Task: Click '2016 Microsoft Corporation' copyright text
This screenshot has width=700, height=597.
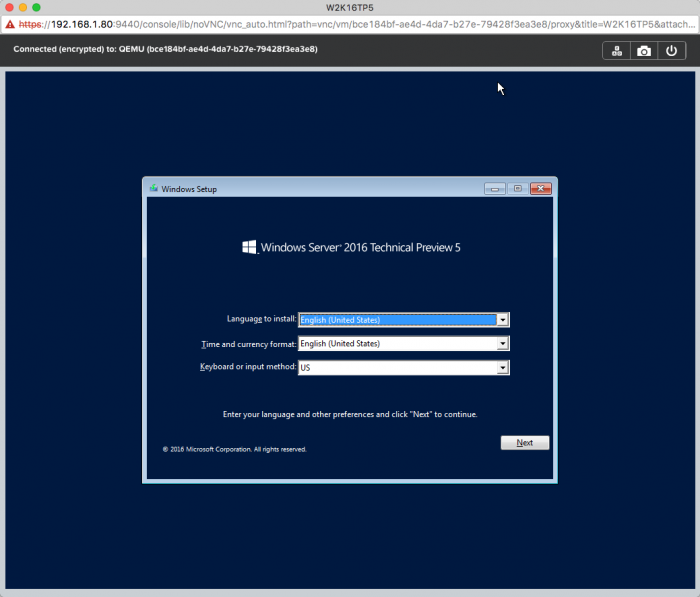Action: (x=234, y=449)
